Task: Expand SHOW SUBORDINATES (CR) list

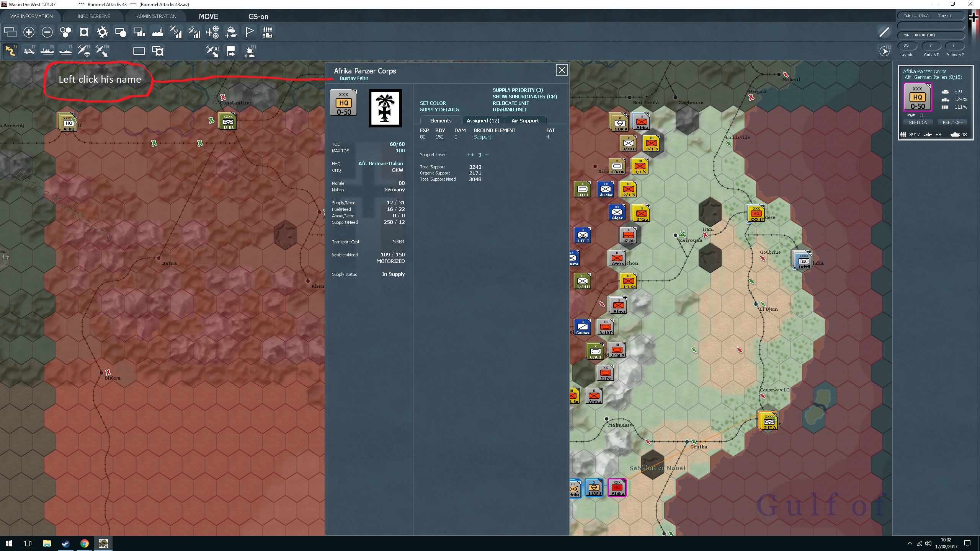Action: point(524,96)
